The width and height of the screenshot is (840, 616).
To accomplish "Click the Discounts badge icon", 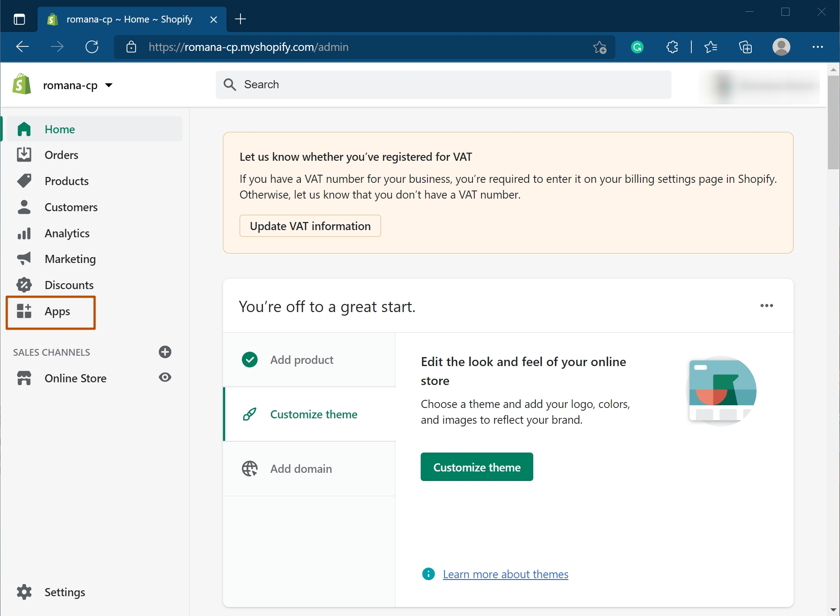I will point(24,285).
